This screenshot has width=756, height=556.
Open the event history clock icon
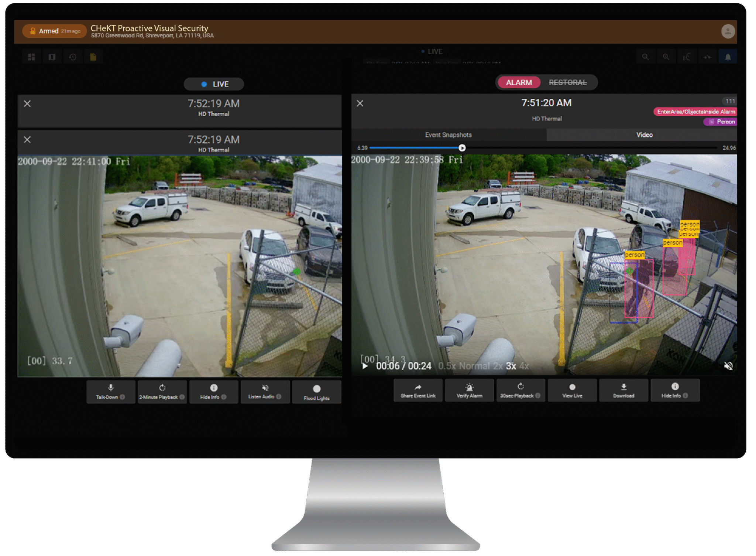73,56
